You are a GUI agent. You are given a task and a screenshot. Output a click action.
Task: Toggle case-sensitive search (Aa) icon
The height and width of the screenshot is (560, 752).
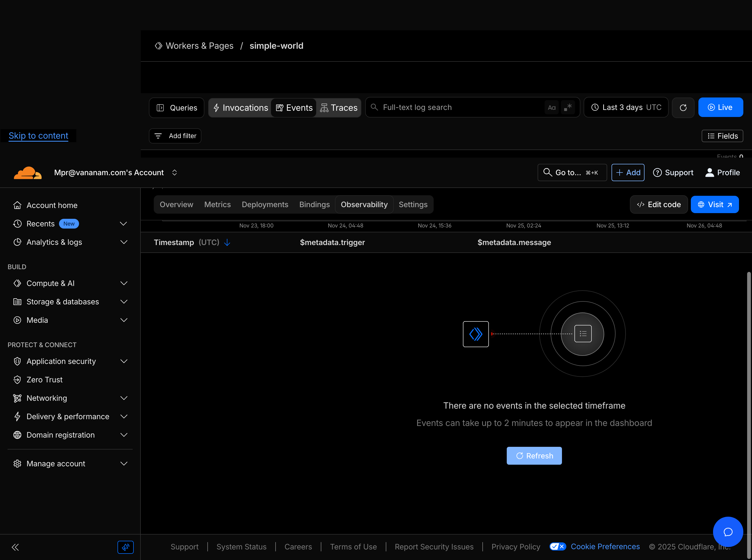(551, 108)
